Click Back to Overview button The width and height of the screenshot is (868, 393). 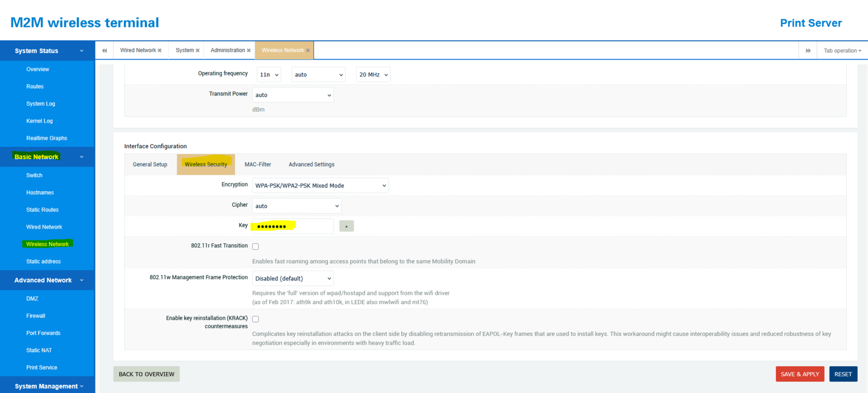pyautogui.click(x=146, y=374)
